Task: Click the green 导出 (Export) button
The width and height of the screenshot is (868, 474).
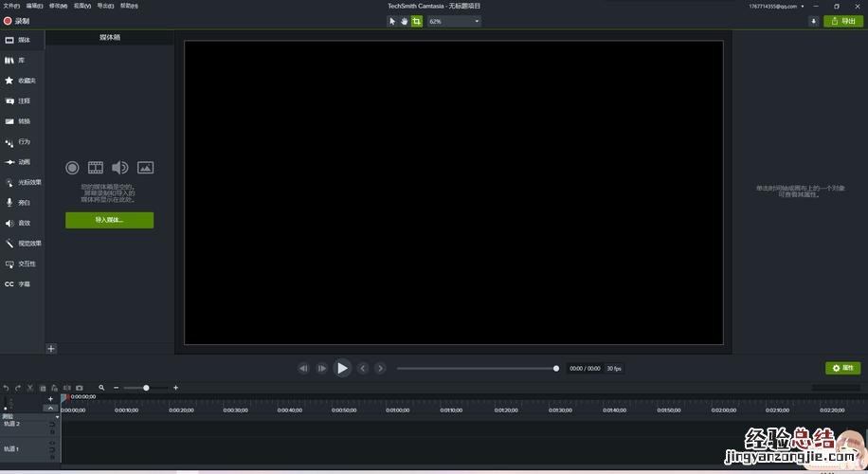Action: pos(843,21)
